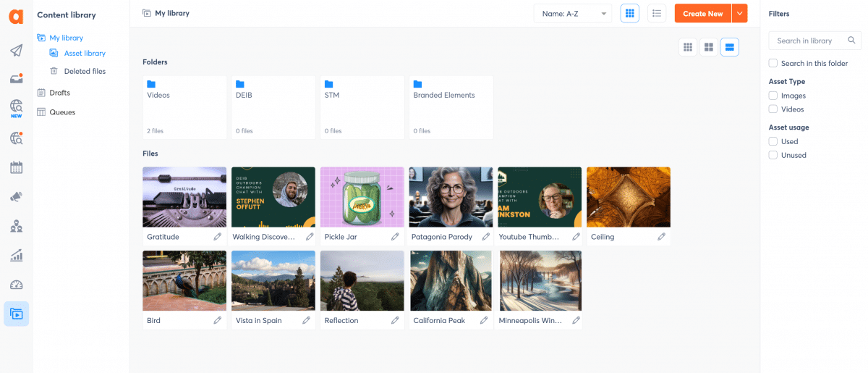Image resolution: width=868 pixels, height=373 pixels.
Task: Click the search magnifier icon
Action: click(x=852, y=41)
